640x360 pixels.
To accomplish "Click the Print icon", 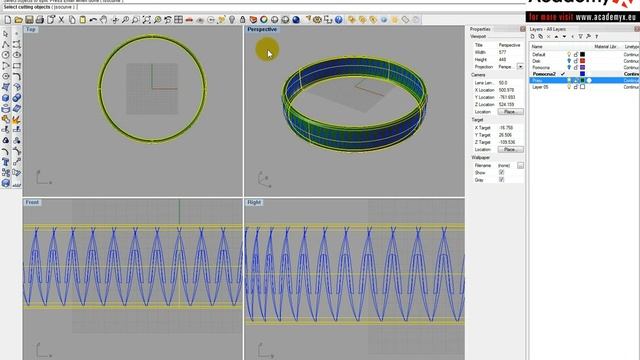I will [x=40, y=20].
